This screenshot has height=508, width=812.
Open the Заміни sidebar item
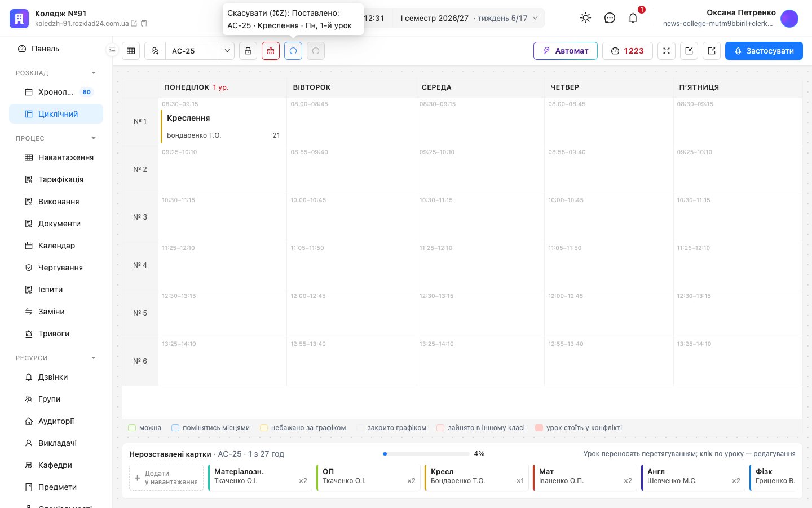[x=56, y=312]
